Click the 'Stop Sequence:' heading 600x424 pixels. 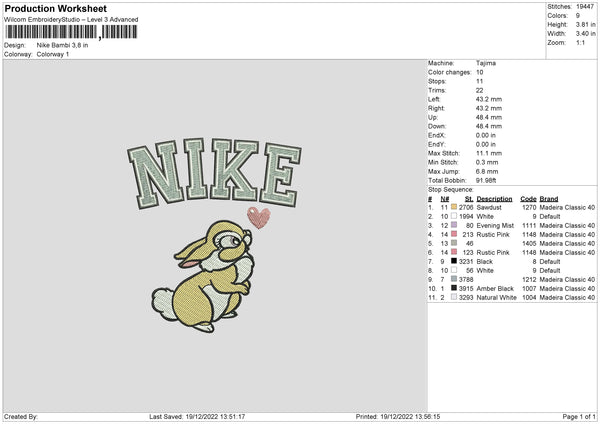pos(450,190)
